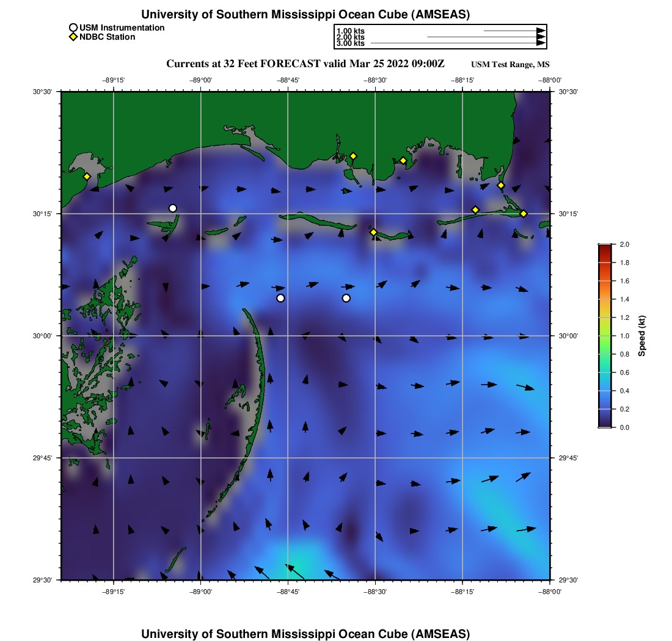
Task: Click the top Ocean Cube (AMSEAS) title
Action: [305, 14]
